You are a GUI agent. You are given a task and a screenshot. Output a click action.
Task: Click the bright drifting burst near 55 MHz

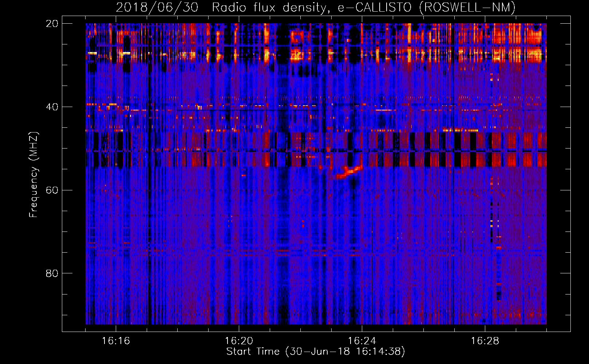tap(349, 172)
